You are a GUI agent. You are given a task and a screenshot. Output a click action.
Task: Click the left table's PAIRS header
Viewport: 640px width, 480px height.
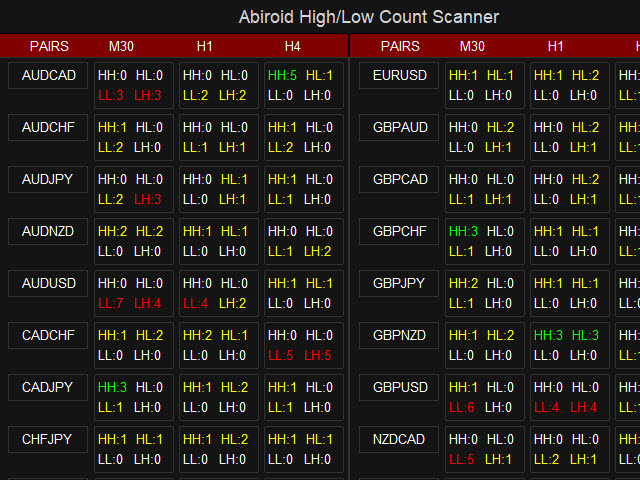(49, 46)
